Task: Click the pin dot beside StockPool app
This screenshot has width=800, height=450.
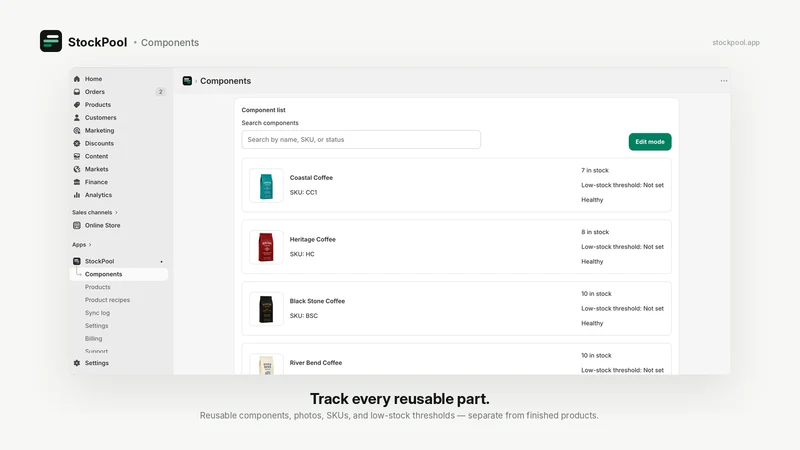Action: (x=162, y=262)
